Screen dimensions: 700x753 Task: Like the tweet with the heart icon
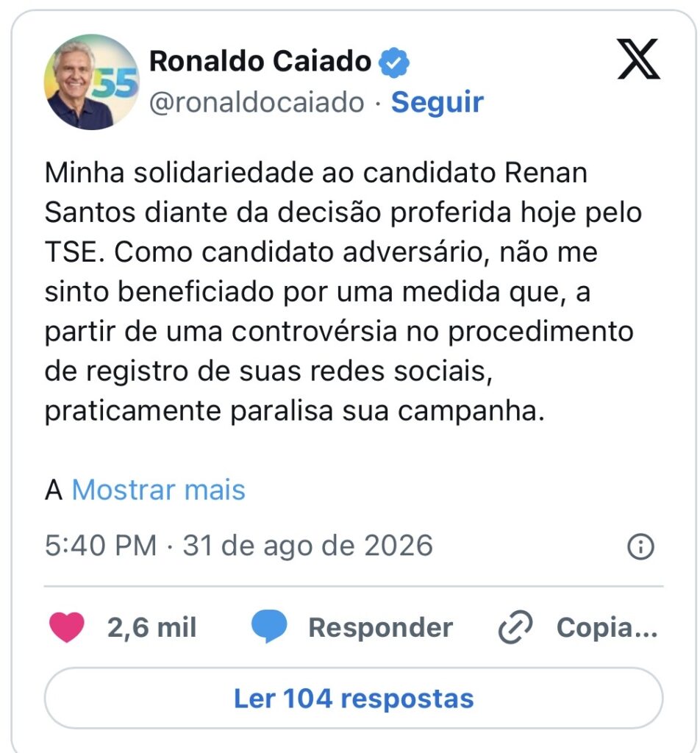[x=67, y=627]
